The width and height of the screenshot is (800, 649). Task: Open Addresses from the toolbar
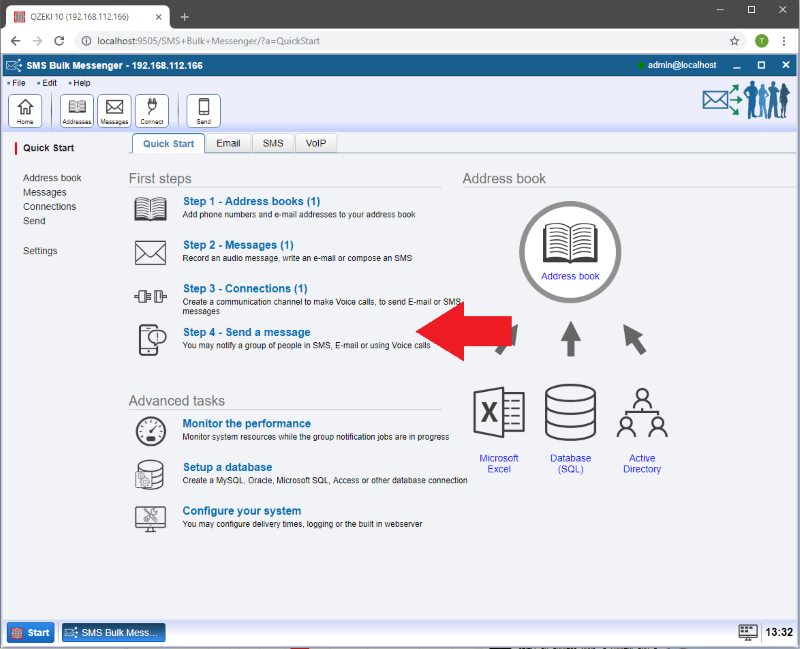pyautogui.click(x=77, y=110)
